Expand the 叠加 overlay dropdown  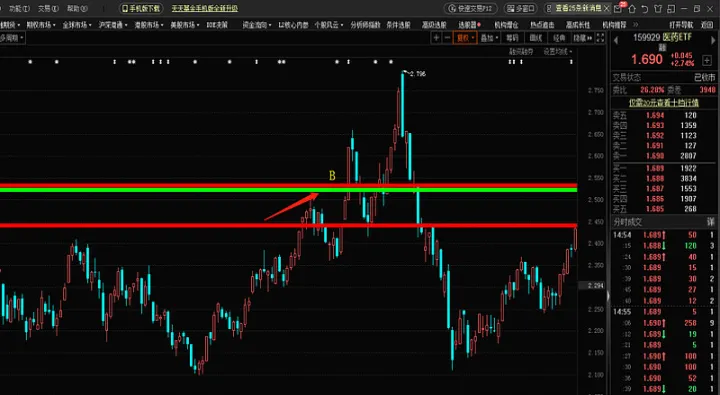489,38
